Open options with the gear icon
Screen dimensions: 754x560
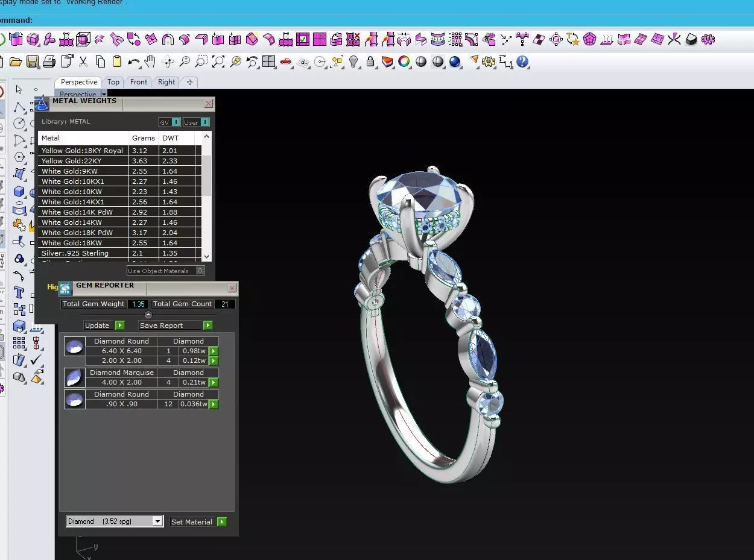tap(489, 61)
